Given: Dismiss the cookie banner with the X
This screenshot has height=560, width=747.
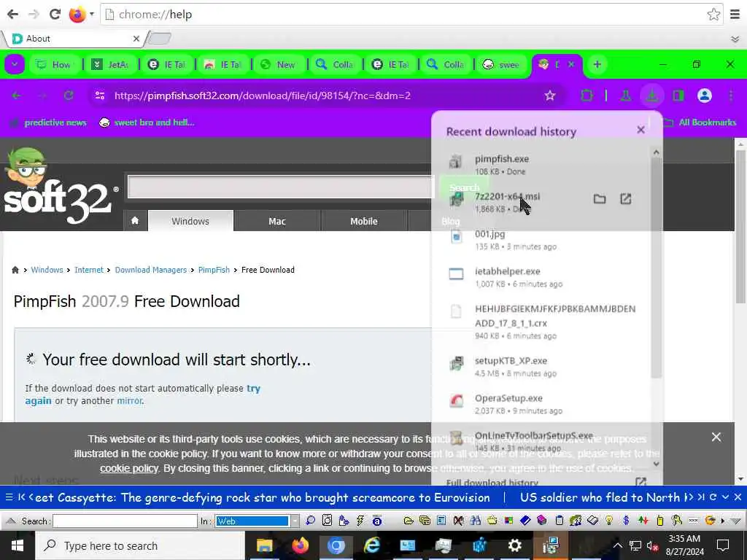Looking at the screenshot, I should pos(716,437).
